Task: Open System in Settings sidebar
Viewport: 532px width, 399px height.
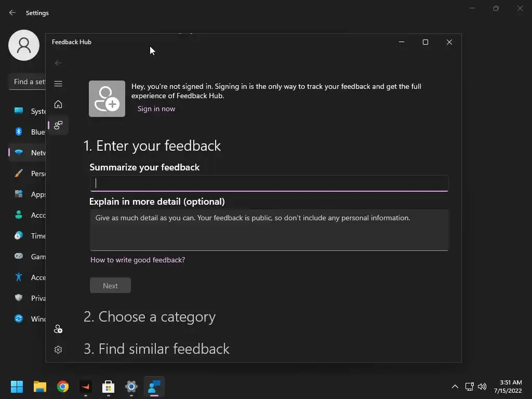Action: point(27,111)
